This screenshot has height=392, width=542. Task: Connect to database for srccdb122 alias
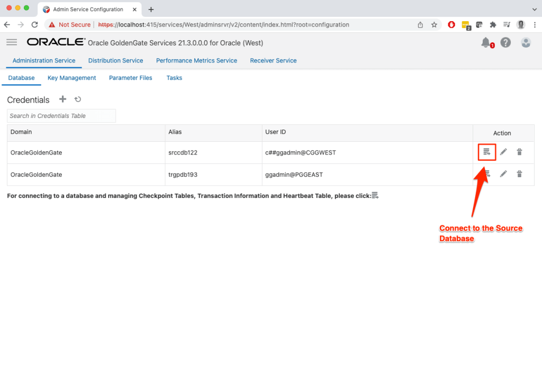point(486,152)
